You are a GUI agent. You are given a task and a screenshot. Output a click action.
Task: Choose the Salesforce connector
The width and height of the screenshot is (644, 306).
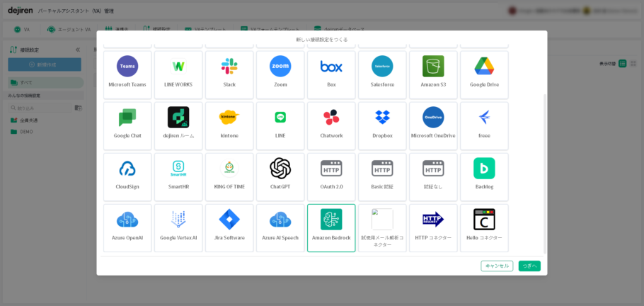click(x=382, y=75)
